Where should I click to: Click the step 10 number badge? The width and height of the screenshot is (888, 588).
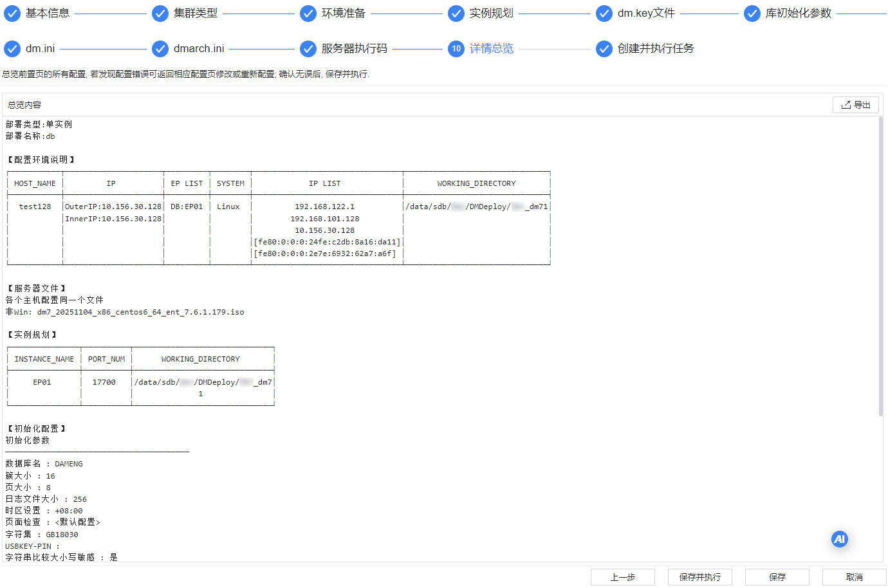click(x=456, y=49)
